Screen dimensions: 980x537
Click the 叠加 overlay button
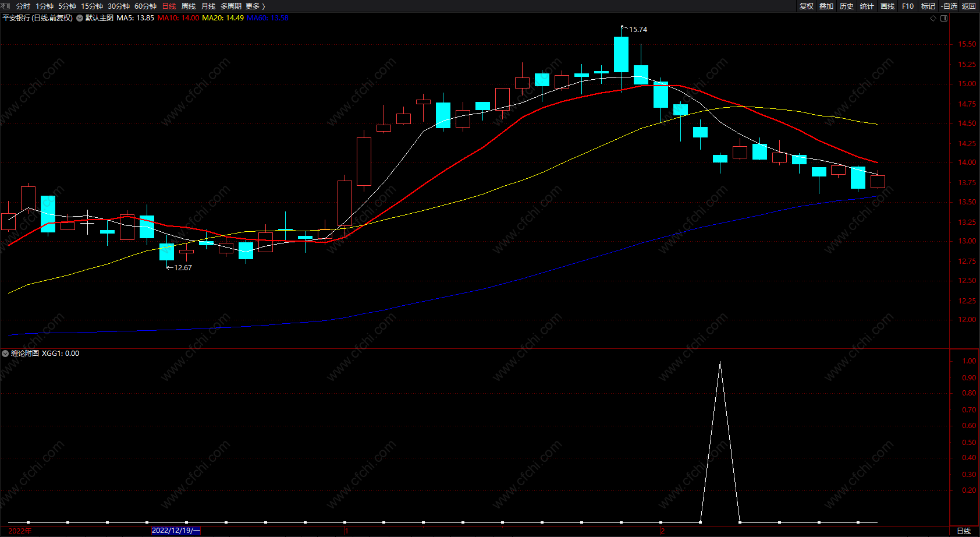click(826, 6)
